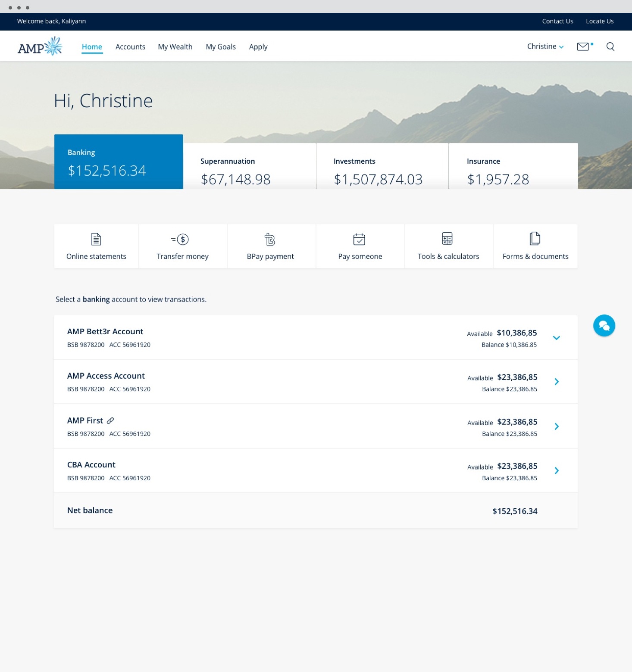The width and height of the screenshot is (632, 672).
Task: Open the mail envelope icon
Action: (583, 47)
